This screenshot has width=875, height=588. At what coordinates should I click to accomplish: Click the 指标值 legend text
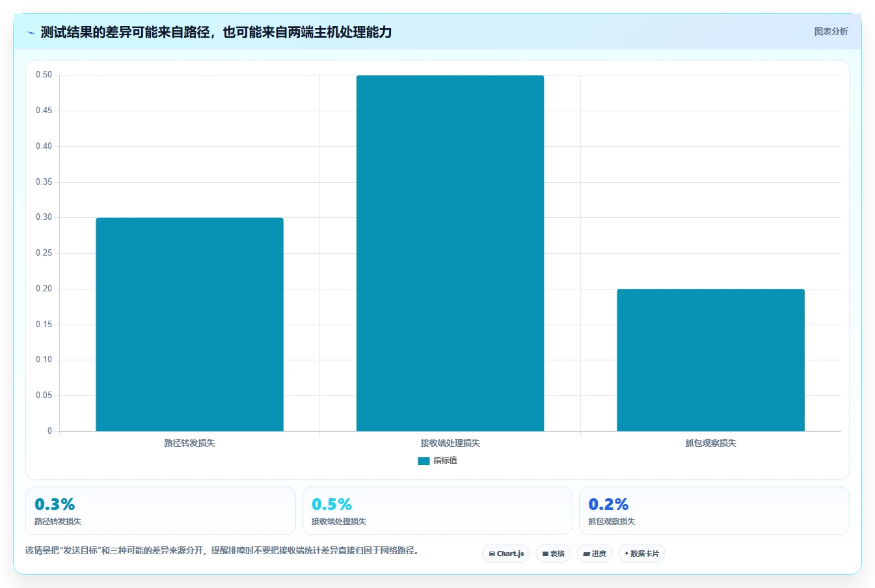[x=446, y=461]
